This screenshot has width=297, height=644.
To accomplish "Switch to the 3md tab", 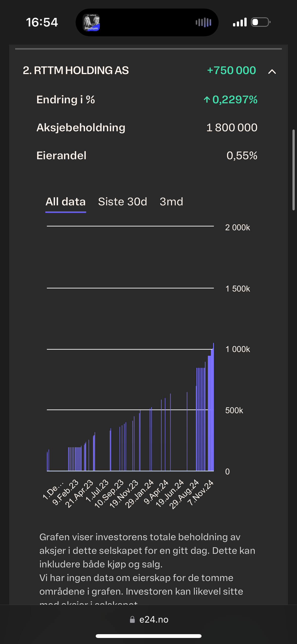I will point(171,202).
